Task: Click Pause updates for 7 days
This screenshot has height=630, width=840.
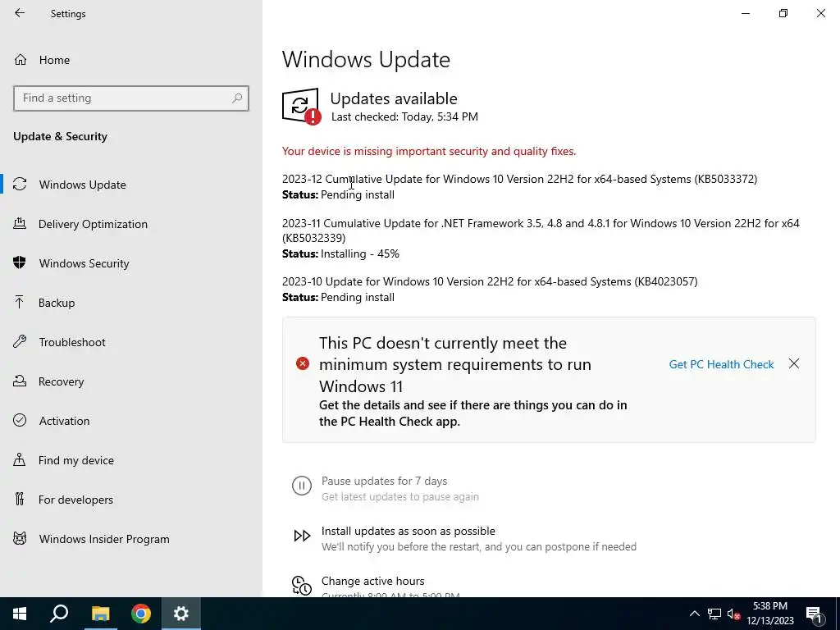Action: (384, 481)
